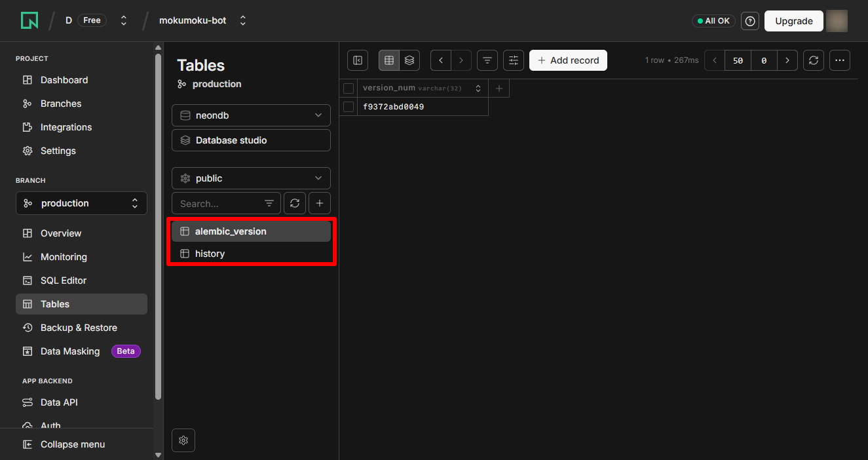This screenshot has width=868, height=460.
Task: Open the filters icon in toolbar
Action: tap(487, 60)
